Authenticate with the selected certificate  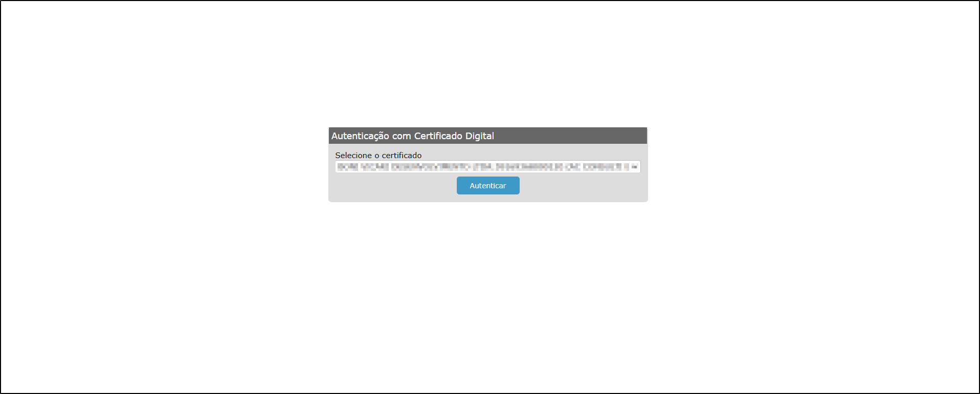click(x=488, y=185)
